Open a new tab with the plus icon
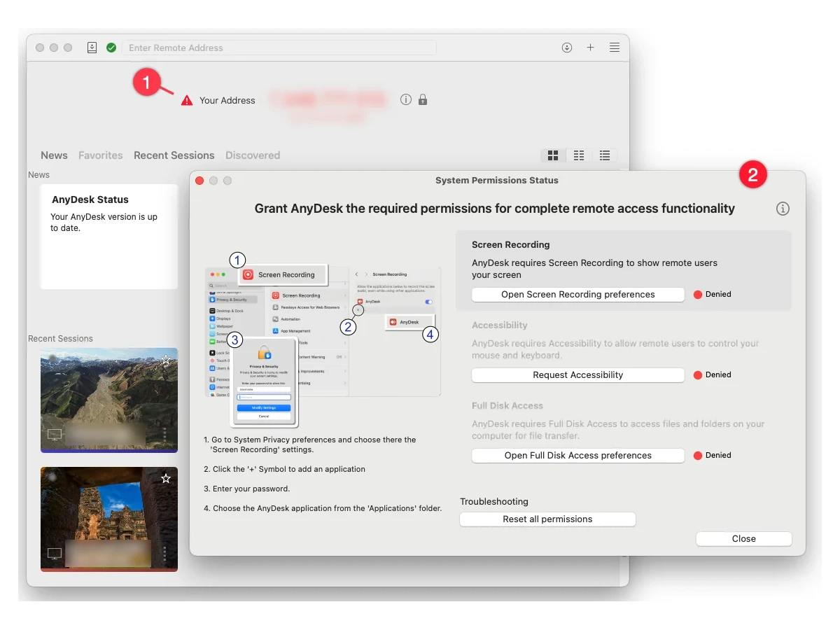Image resolution: width=840 pixels, height=630 pixels. (590, 48)
